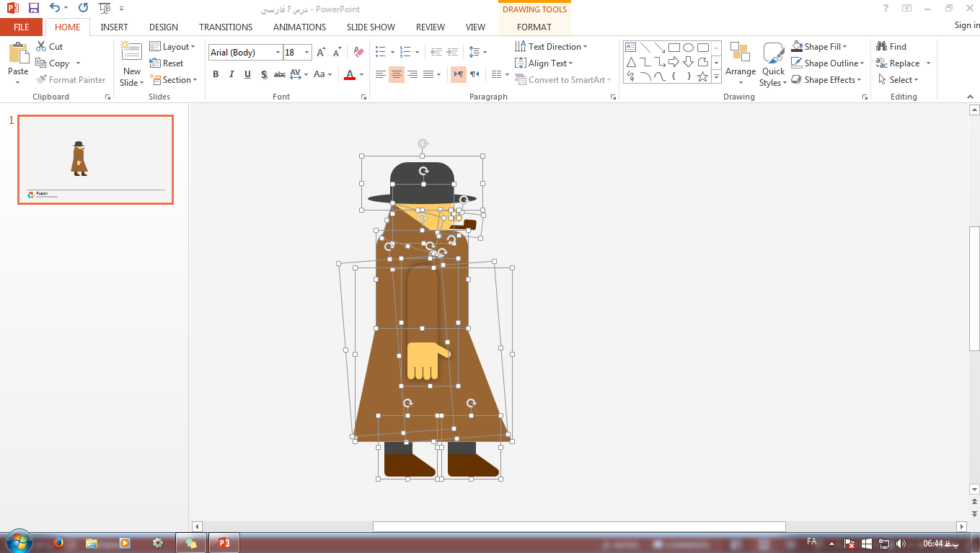
Task: Open Firefox from the taskbar
Action: tap(58, 543)
